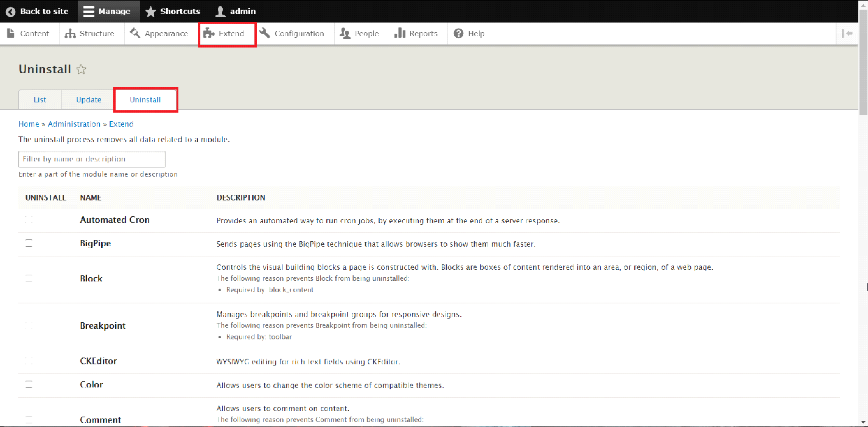Click the Content page icon in toolbar
Screen dimensions: 868x427
click(11, 34)
